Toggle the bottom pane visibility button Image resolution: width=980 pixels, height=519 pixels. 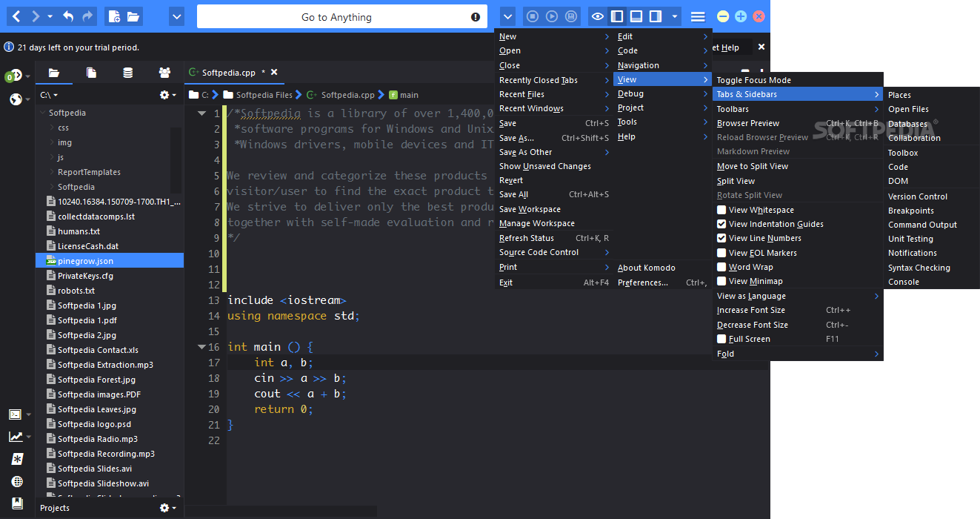[x=636, y=16]
